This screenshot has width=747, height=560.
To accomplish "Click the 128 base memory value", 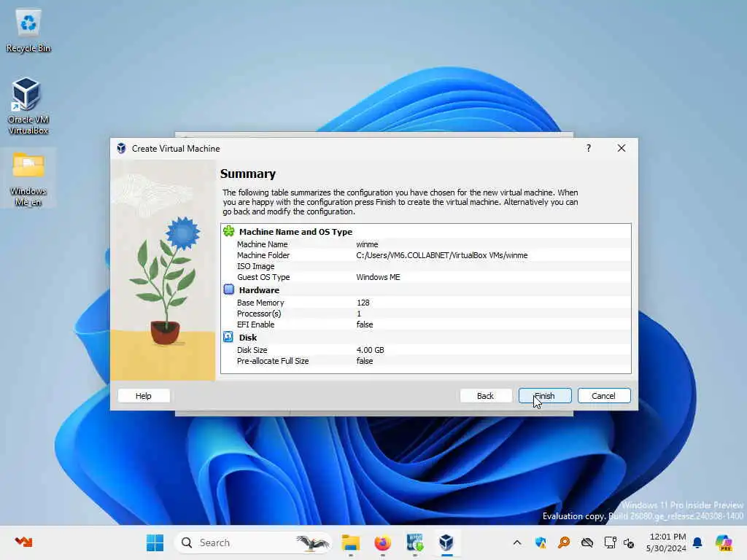I will pyautogui.click(x=363, y=303).
